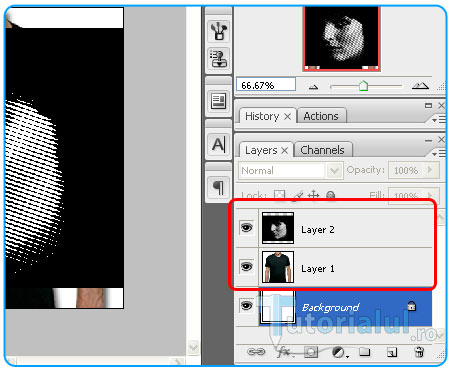Open the Normal blend mode dropdown

[x=290, y=171]
